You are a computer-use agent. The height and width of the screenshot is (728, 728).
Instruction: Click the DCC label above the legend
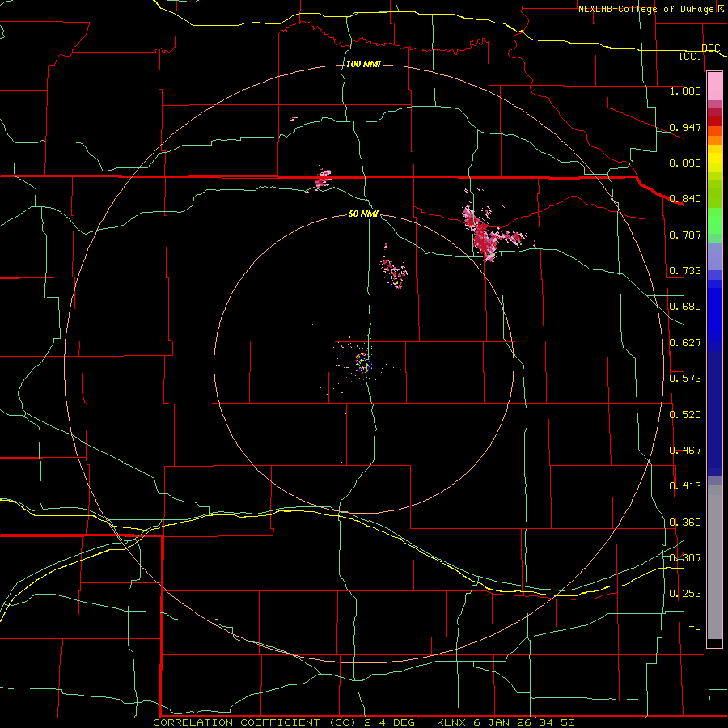pos(710,48)
